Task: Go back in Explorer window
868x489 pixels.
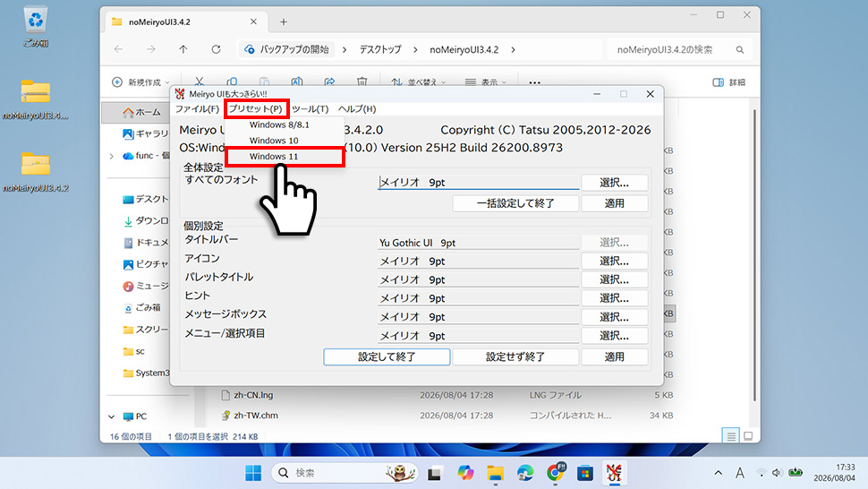Action: pyautogui.click(x=118, y=49)
